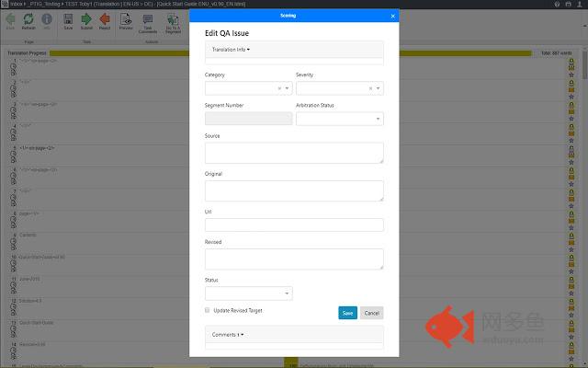Expand the Comments section
This screenshot has height=368, width=588.
coord(228,335)
